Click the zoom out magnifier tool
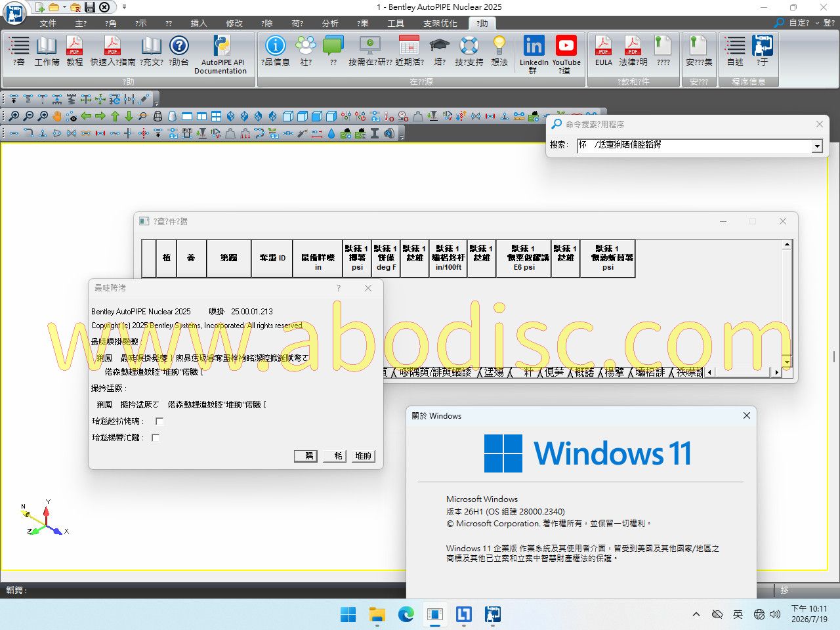The height and width of the screenshot is (630, 840). 28,116
